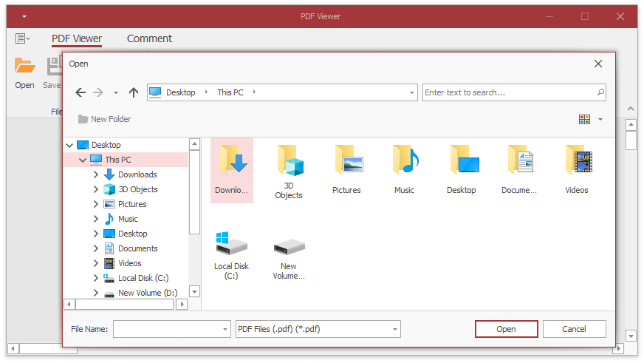Screen dimensions: 644x363
Task: Click the dialog Open button
Action: click(507, 329)
